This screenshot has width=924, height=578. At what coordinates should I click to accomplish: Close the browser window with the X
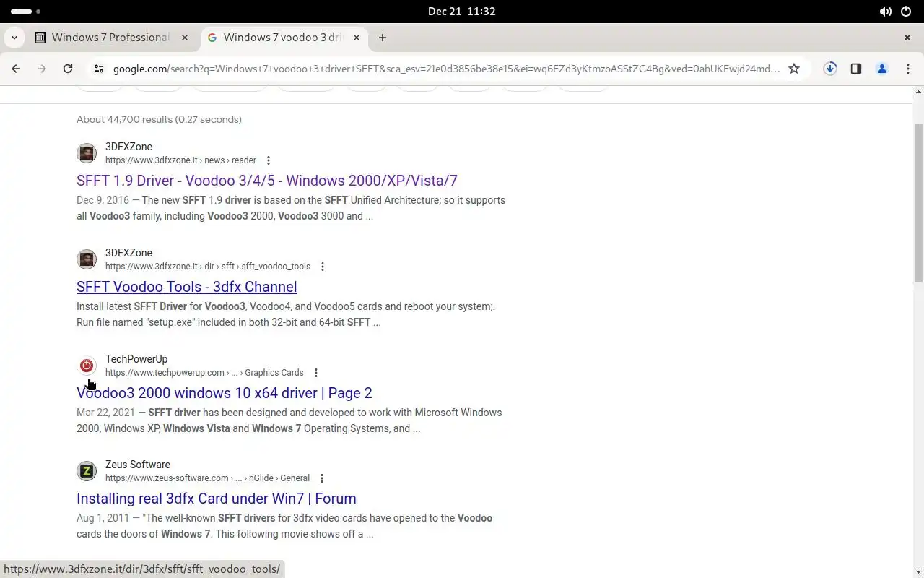[907, 38]
